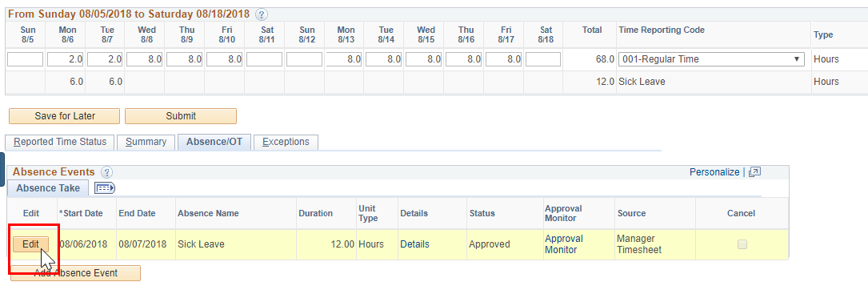
Task: Click the Save for Later button
Action: click(65, 116)
